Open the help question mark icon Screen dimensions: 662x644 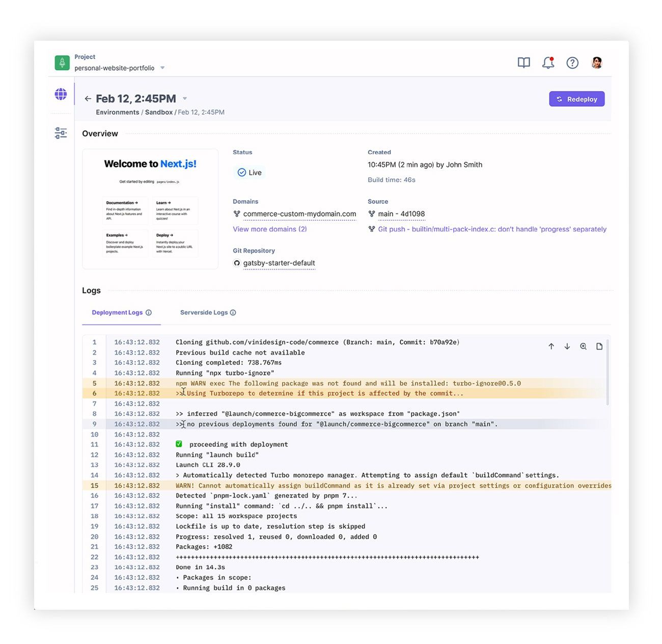click(x=572, y=63)
